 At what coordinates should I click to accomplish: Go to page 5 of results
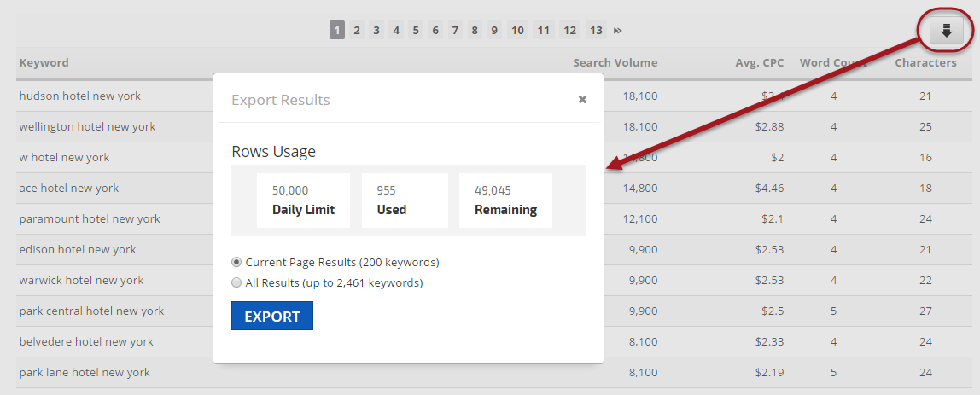coord(416,31)
